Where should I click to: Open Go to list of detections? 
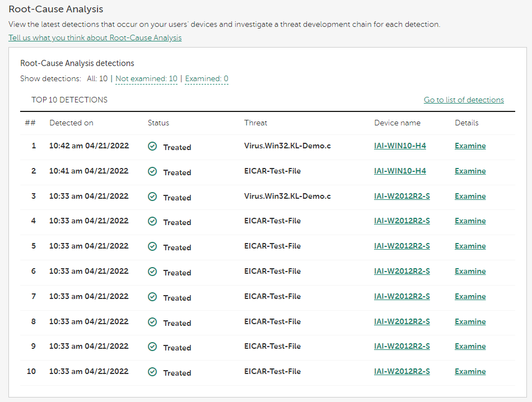(464, 99)
